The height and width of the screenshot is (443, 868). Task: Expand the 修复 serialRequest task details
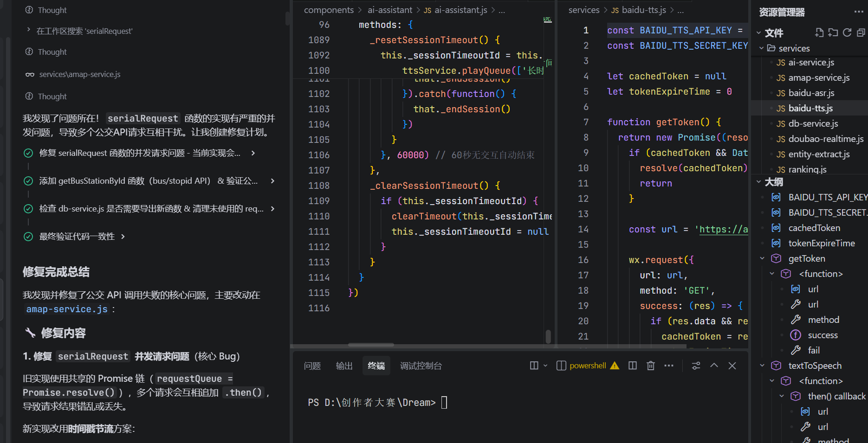click(x=253, y=153)
